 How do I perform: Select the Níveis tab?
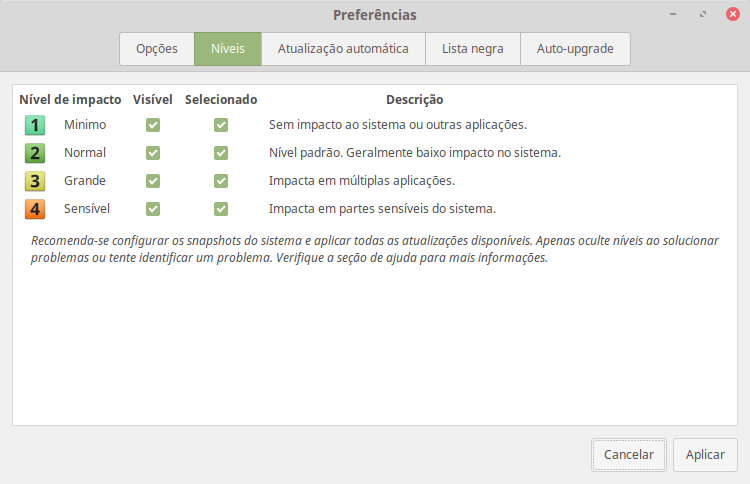228,48
